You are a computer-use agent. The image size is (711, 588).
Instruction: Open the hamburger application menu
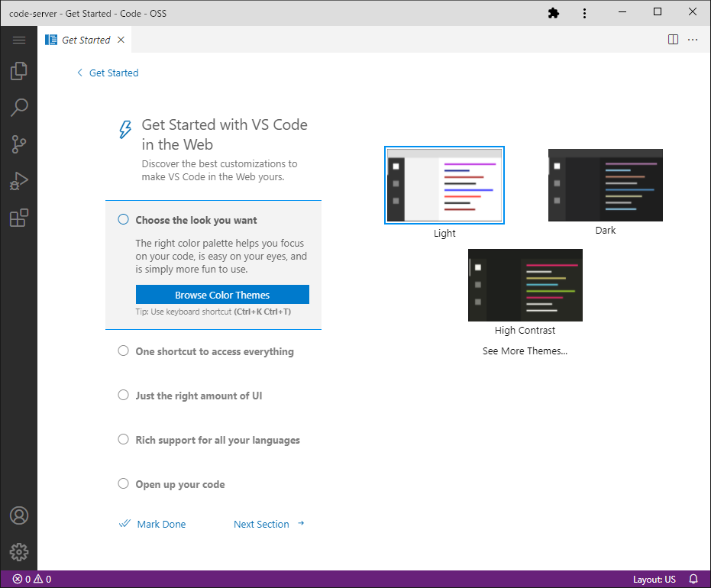click(19, 40)
